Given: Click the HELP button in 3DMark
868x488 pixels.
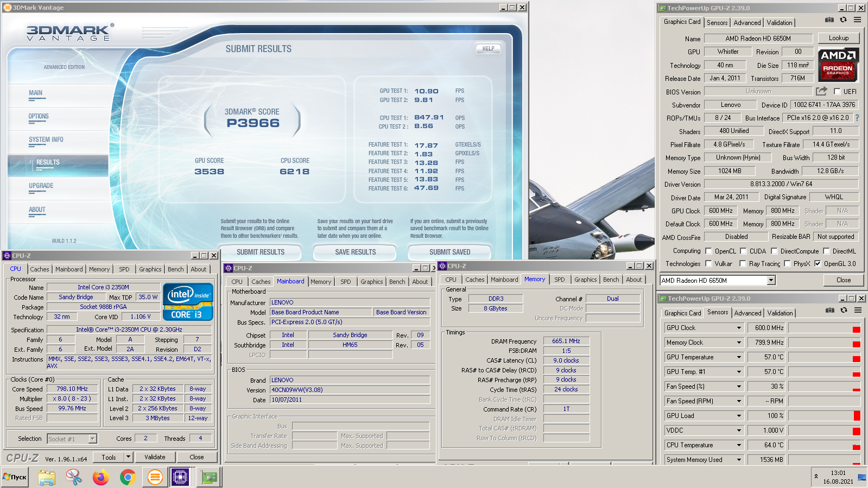Looking at the screenshot, I should 489,48.
